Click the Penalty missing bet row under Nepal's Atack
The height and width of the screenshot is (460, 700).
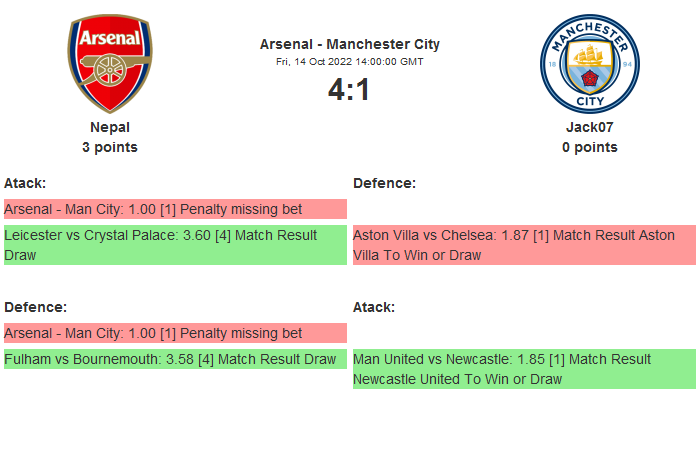pos(175,209)
